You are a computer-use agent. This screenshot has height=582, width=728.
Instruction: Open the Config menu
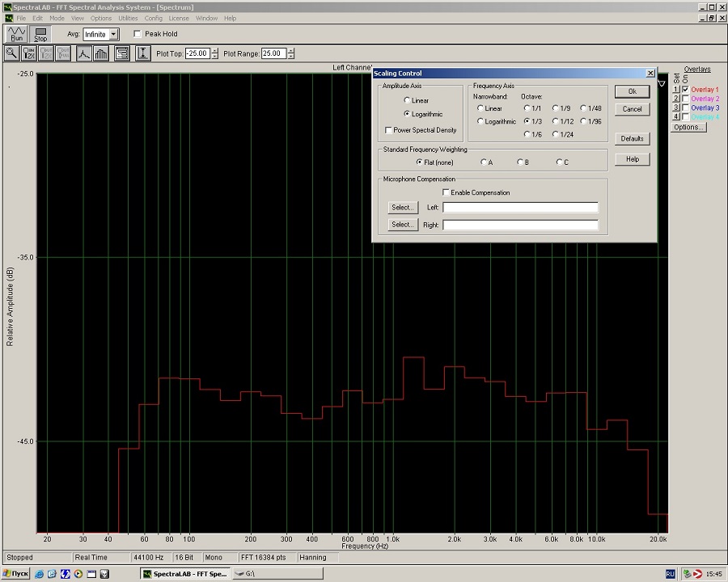[x=153, y=18]
